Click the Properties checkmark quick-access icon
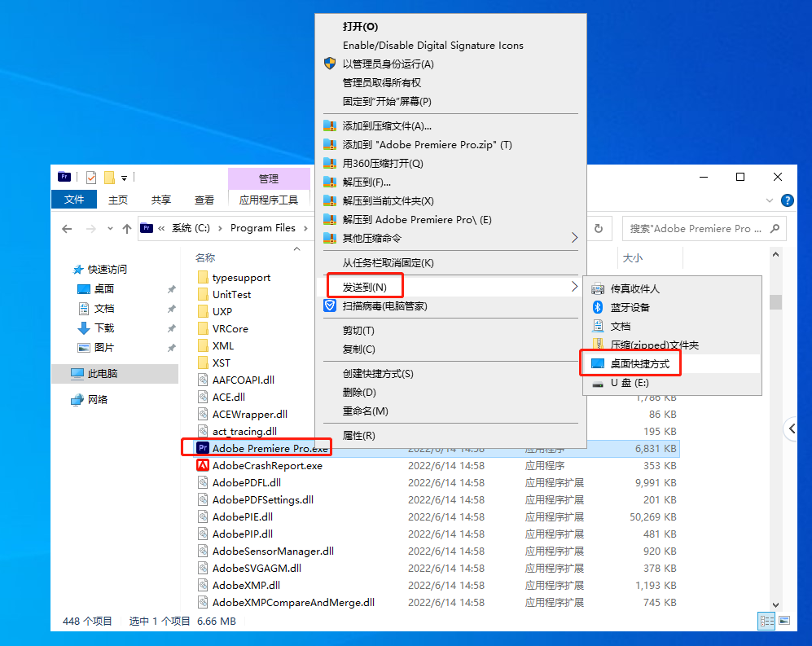Screen dimensions: 812x646 91,178
